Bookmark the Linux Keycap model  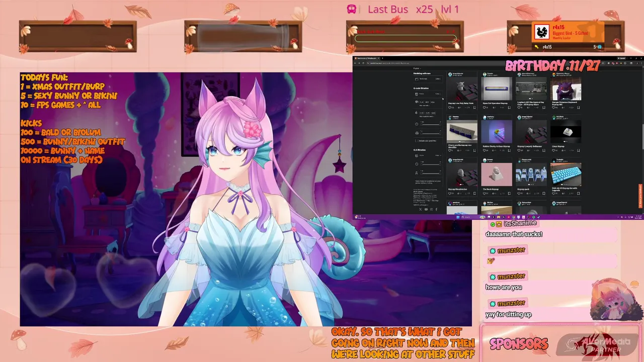578,150
